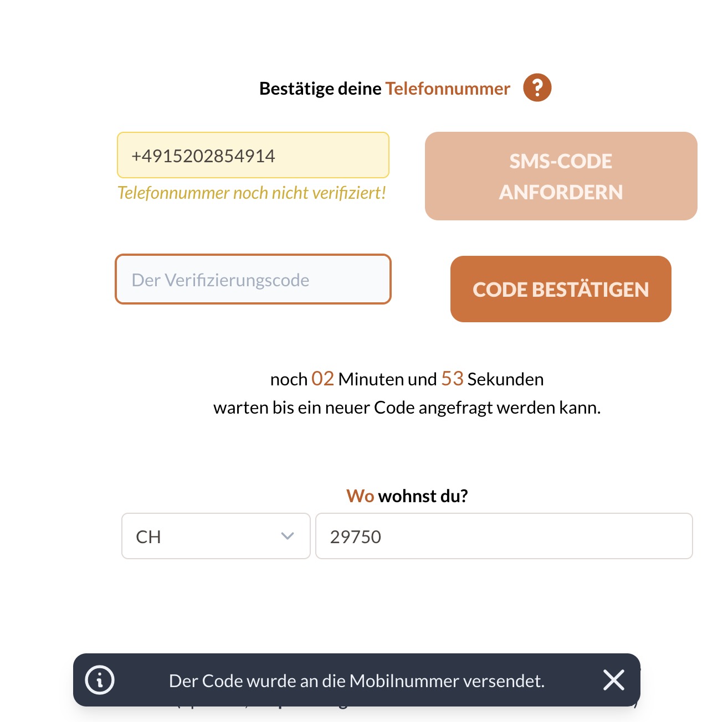The height and width of the screenshot is (722, 728).
Task: Click 'Bestätige deine' heading text
Action: pyautogui.click(x=320, y=89)
